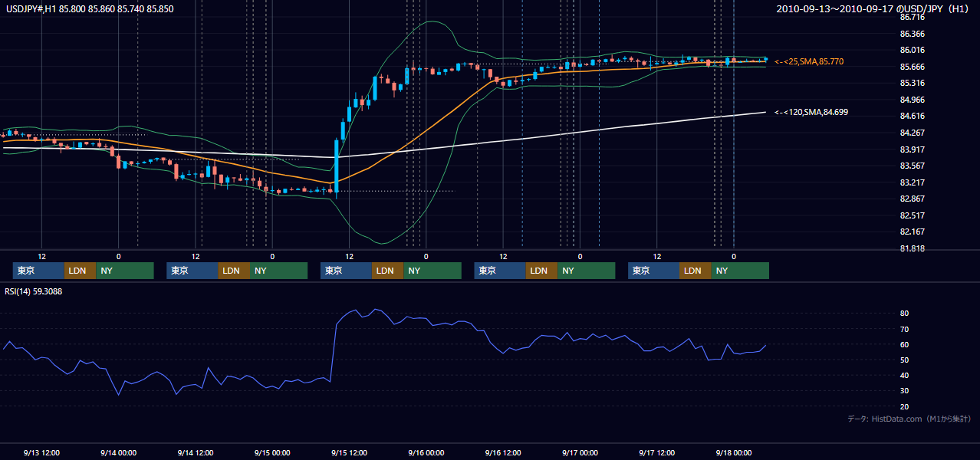
Task: Click the HistData.com data credit text
Action: pos(909,419)
